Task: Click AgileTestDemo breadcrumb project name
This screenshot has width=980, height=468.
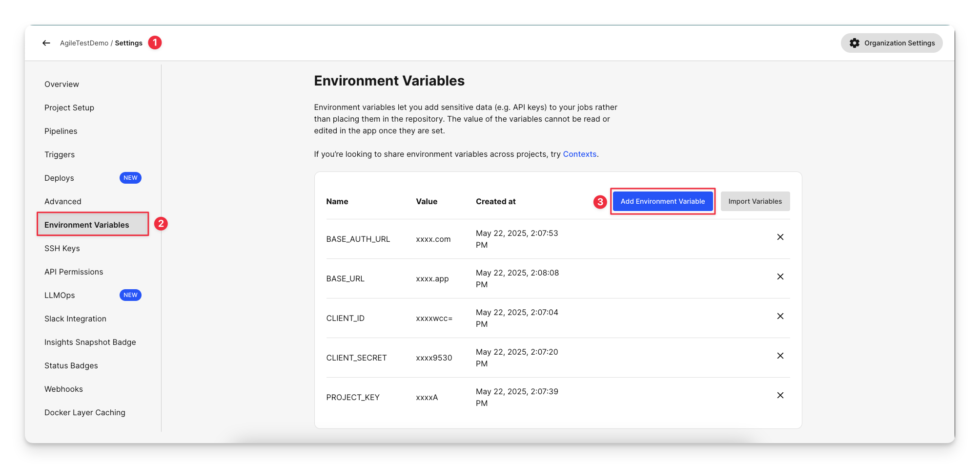Action: point(84,43)
